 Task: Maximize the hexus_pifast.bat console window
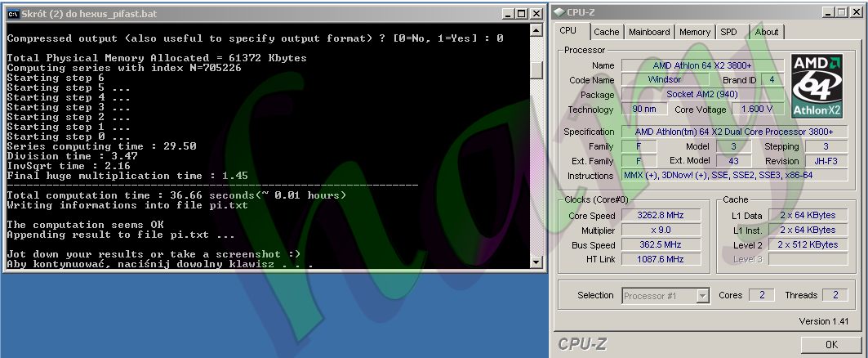tap(522, 14)
